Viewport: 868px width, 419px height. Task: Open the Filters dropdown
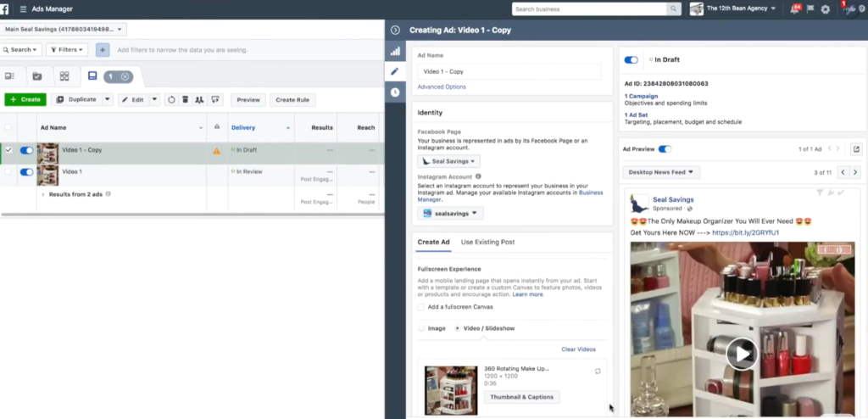point(66,50)
